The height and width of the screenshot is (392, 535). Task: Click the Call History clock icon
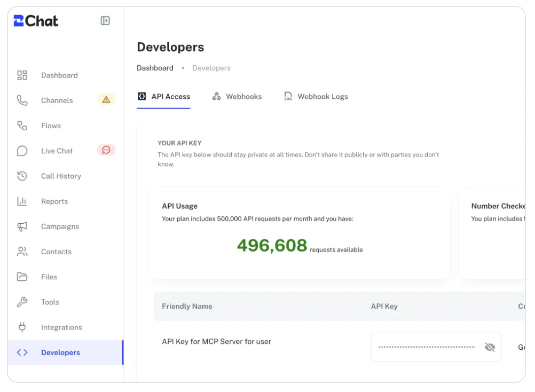point(22,176)
